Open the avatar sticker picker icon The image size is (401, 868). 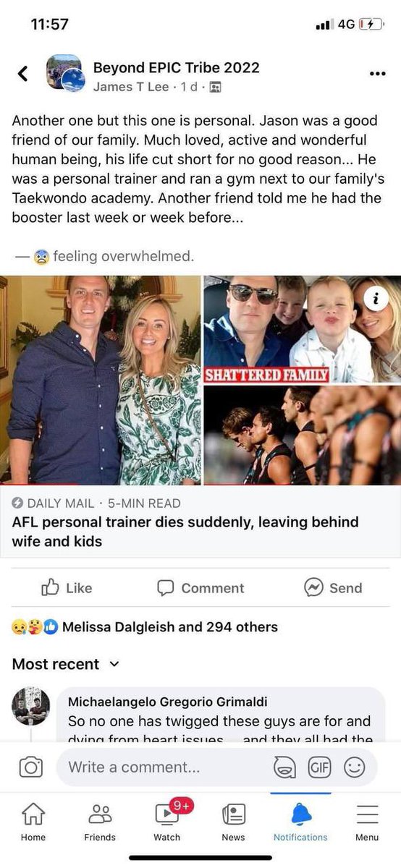[284, 767]
